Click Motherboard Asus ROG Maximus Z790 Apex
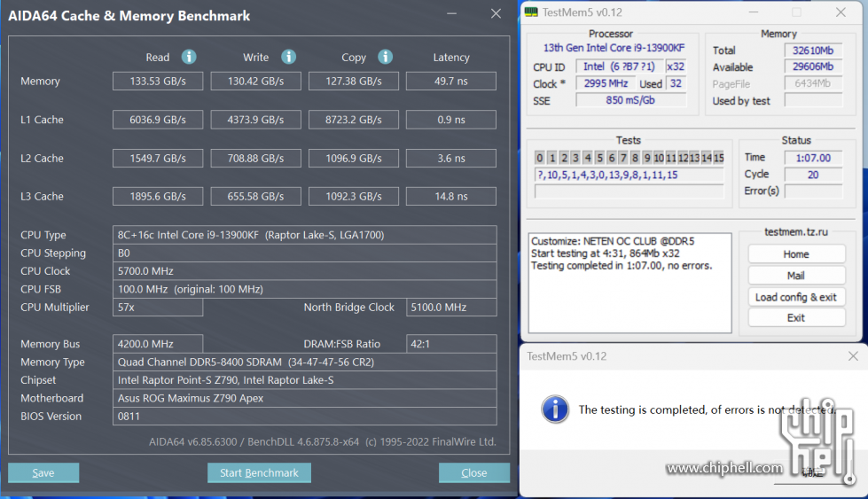The height and width of the screenshot is (499, 868). click(304, 398)
